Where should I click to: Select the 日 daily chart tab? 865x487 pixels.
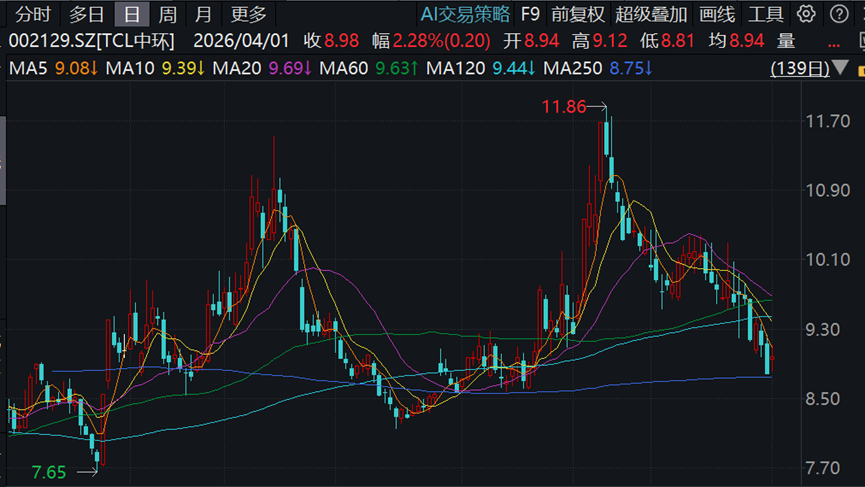(132, 14)
